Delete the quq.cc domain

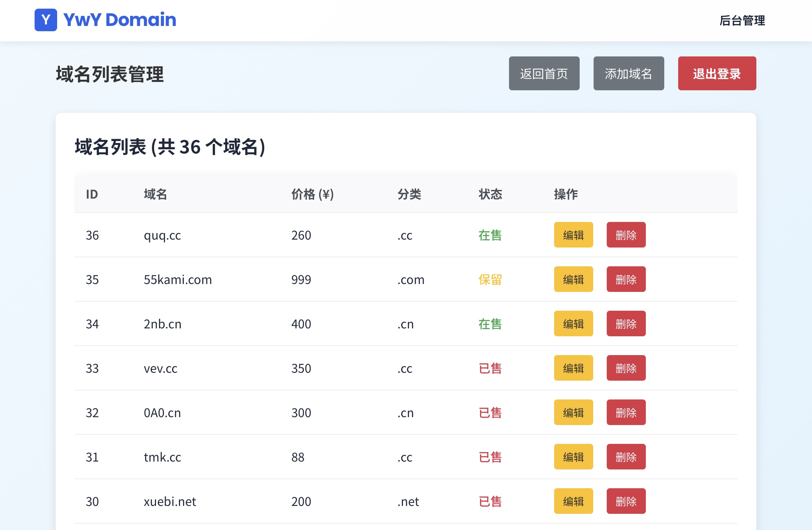tap(626, 235)
